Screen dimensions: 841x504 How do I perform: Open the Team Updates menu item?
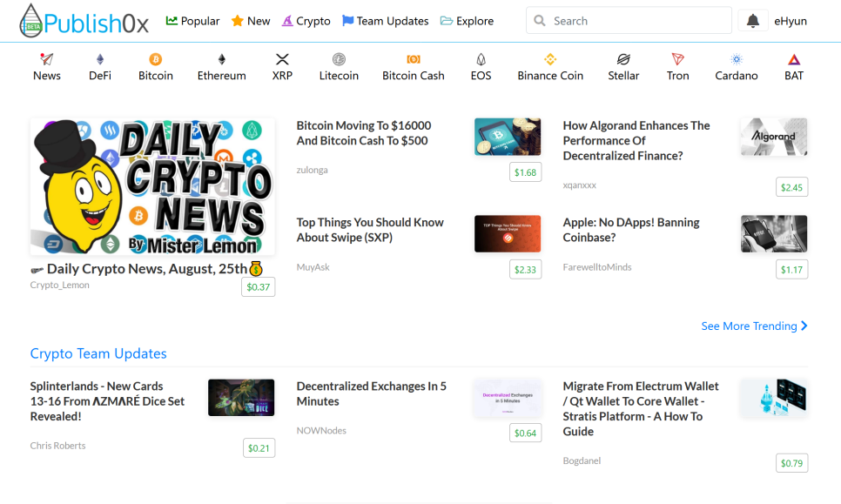pyautogui.click(x=385, y=21)
